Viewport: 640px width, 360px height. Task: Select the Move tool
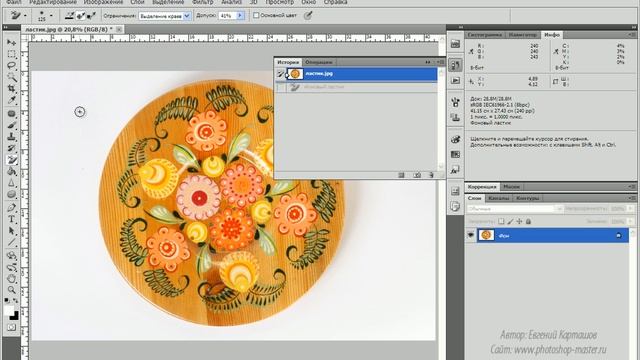point(11,42)
